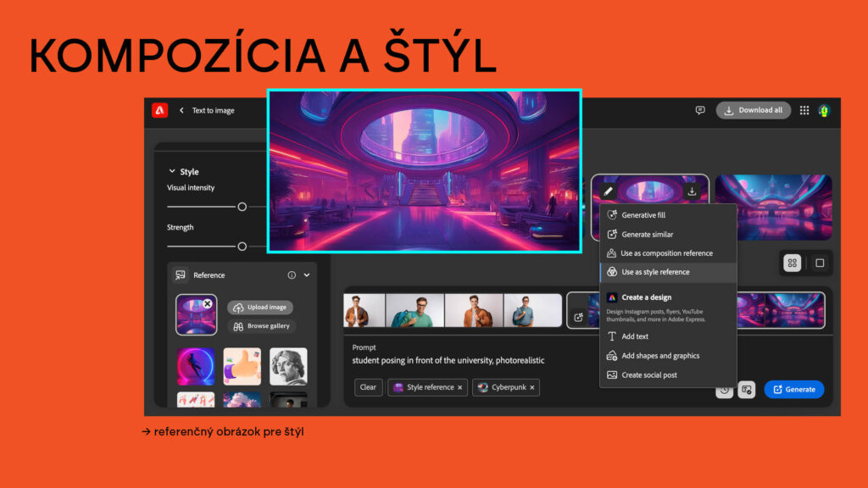Open the feedback comment icon in the header
This screenshot has height=488, width=868.
click(x=700, y=111)
